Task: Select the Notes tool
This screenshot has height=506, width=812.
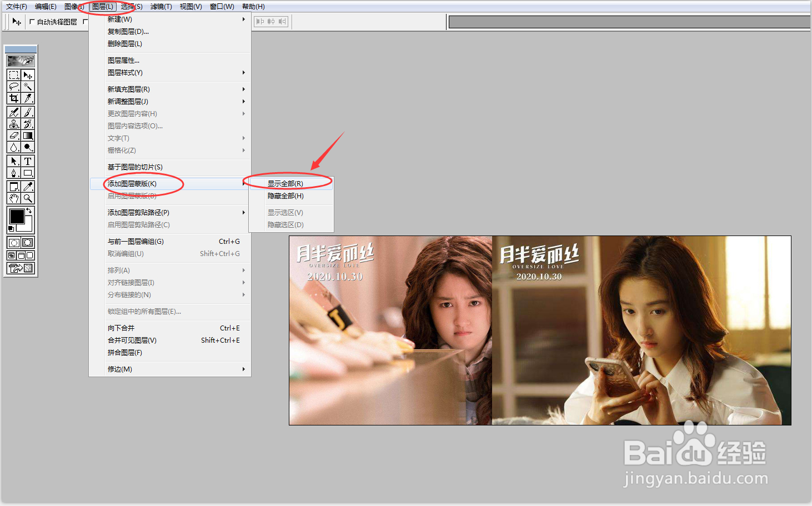Action: [14, 187]
